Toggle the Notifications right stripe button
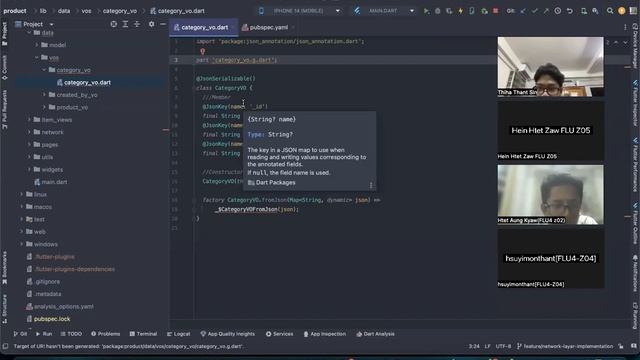The image size is (640, 360). pyautogui.click(x=636, y=273)
